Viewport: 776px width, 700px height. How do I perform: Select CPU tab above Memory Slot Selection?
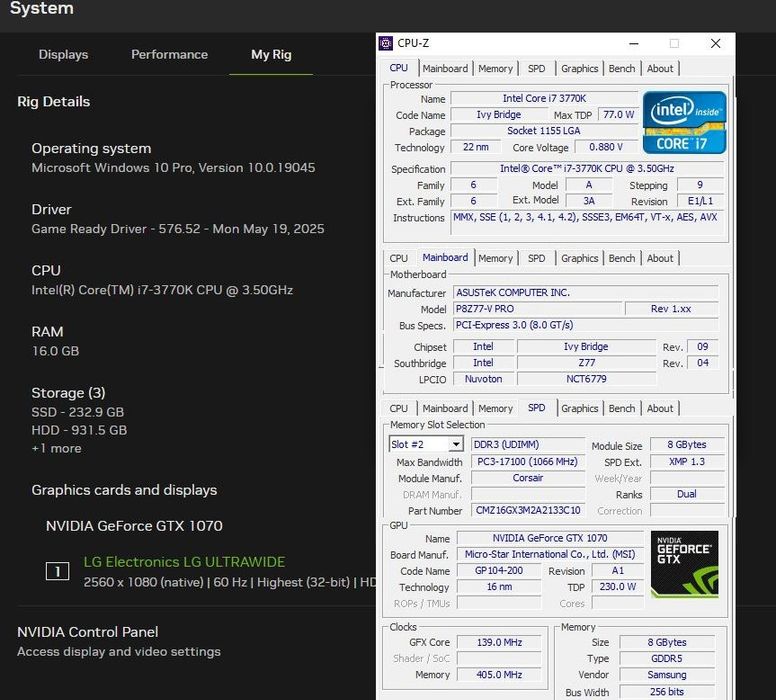coord(398,408)
